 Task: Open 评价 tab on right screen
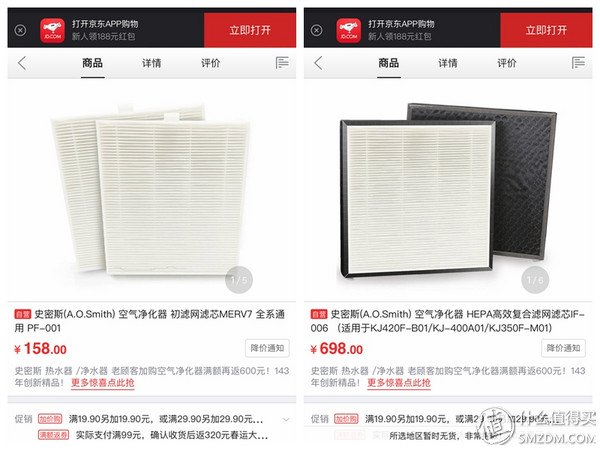pyautogui.click(x=507, y=63)
